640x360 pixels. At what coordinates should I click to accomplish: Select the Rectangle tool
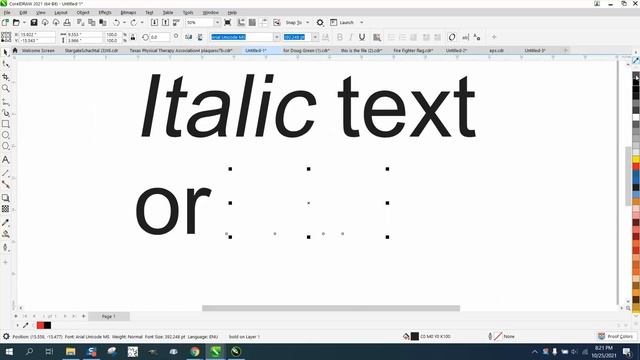pyautogui.click(x=6, y=124)
